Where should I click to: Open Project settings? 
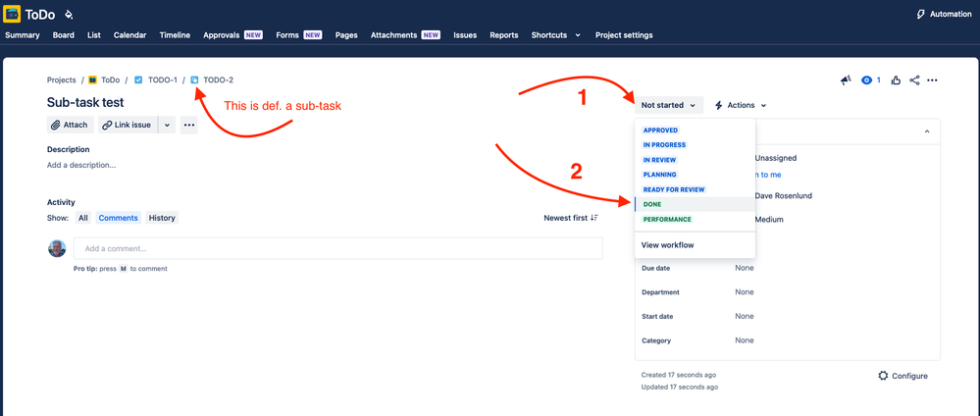624,35
